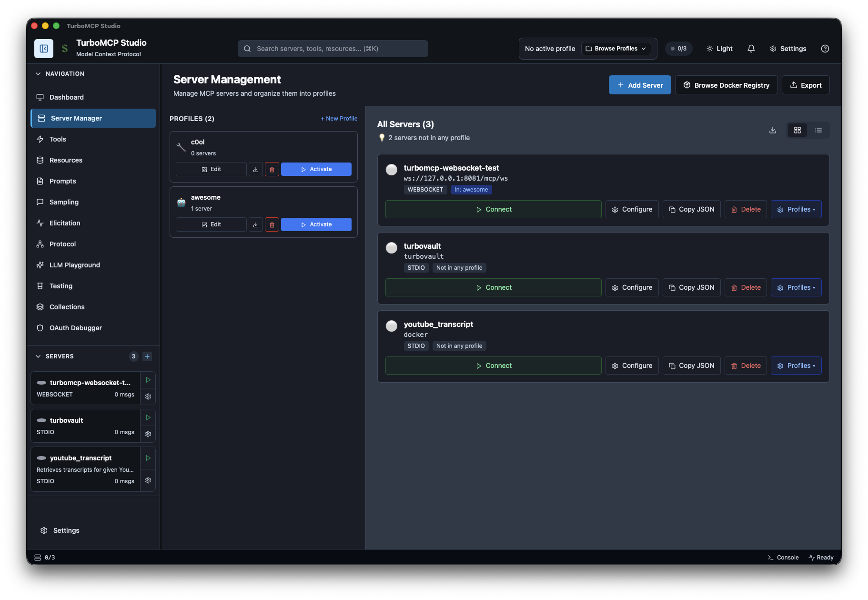Switch to list view layout
This screenshot has height=600, width=868.
[x=818, y=130]
